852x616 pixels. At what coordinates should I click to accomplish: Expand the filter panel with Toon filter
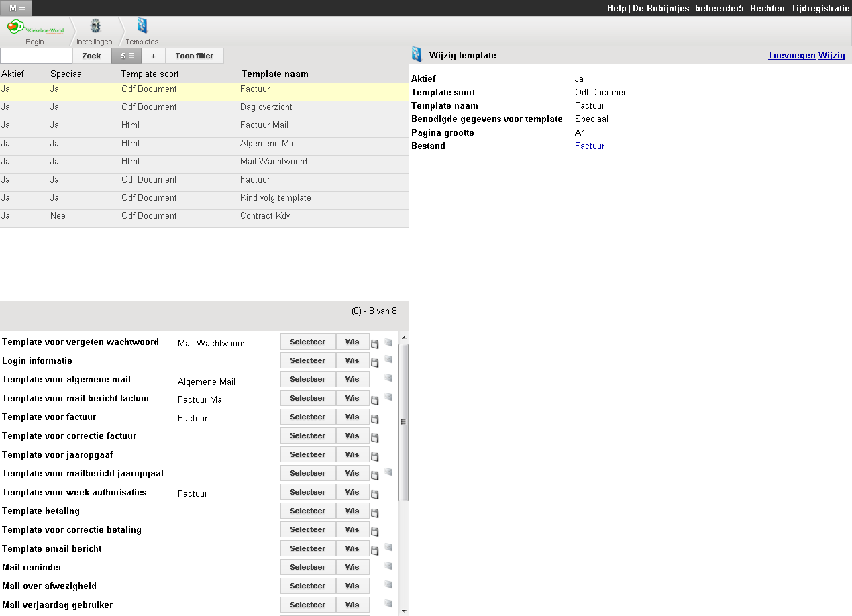tap(195, 56)
